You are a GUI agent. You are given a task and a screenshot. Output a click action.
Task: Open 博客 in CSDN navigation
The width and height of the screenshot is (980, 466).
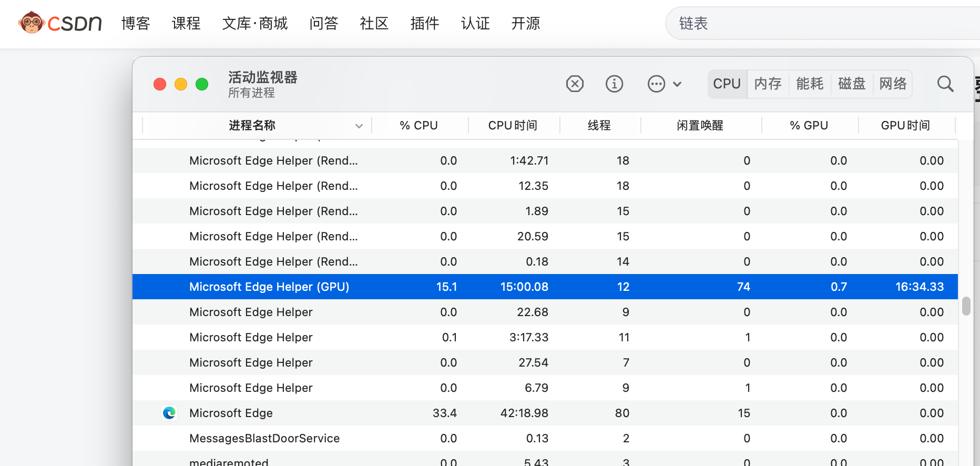[x=136, y=23]
